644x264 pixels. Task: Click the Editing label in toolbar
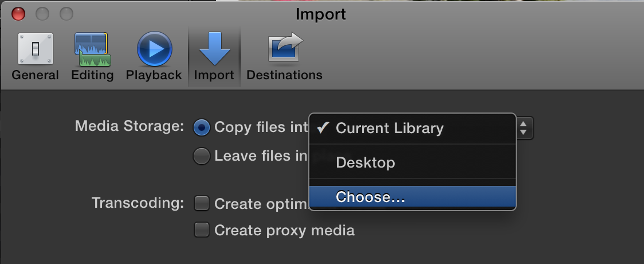coord(92,75)
